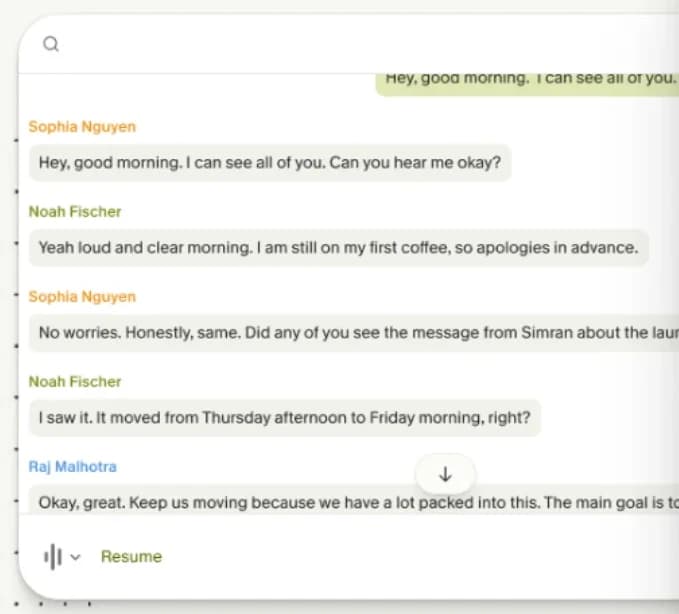Jump to latest with down arrow button
The image size is (679, 614).
[x=445, y=475]
